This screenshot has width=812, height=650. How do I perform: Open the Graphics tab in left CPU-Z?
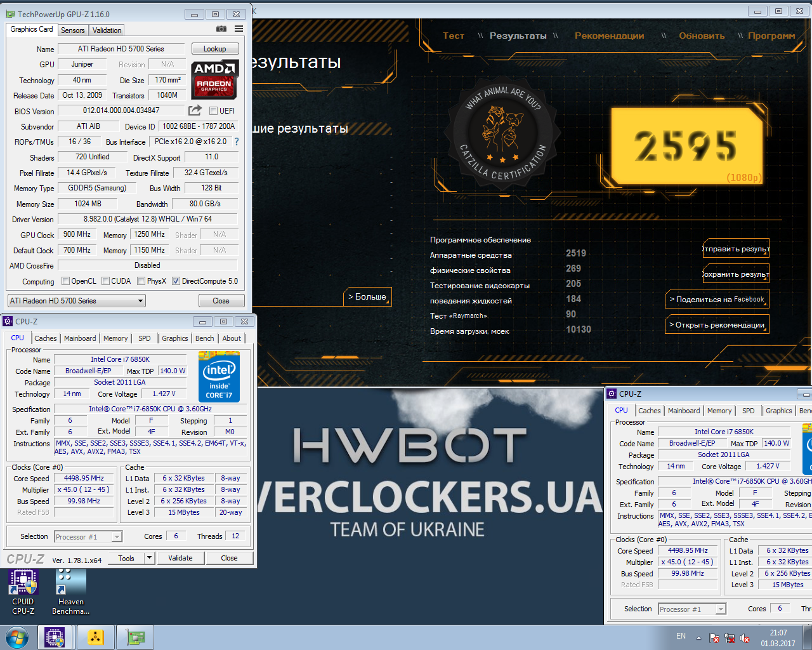(x=174, y=338)
